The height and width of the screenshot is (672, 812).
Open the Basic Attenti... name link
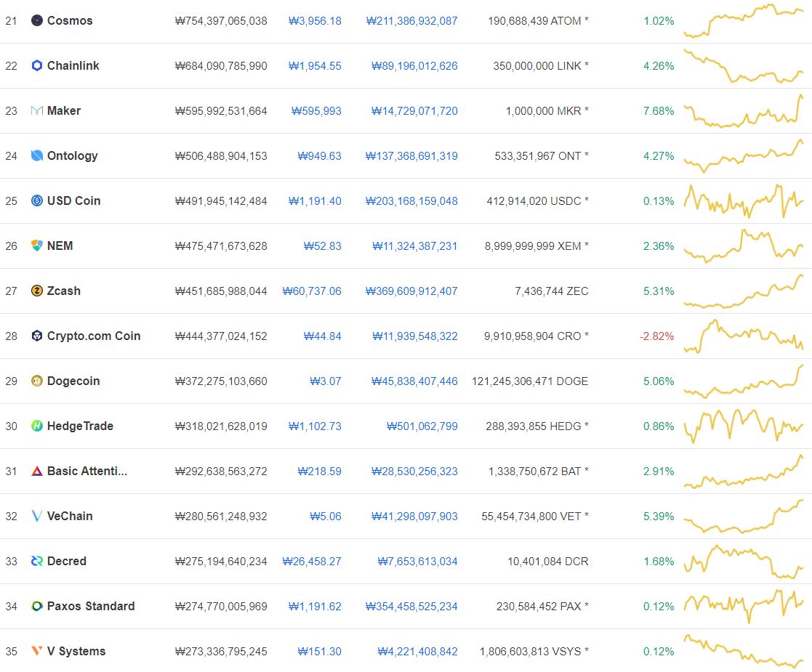pyautogui.click(x=87, y=471)
